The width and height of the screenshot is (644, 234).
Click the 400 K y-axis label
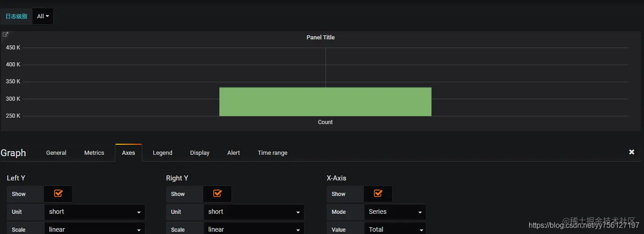coord(13,65)
